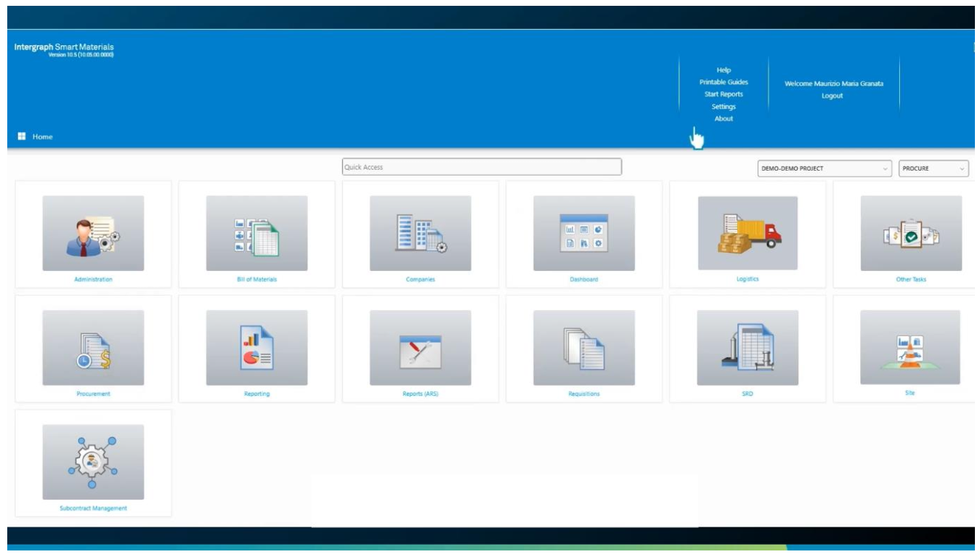Open the Procurement module icon
This screenshot has width=980, height=557.
tap(93, 348)
